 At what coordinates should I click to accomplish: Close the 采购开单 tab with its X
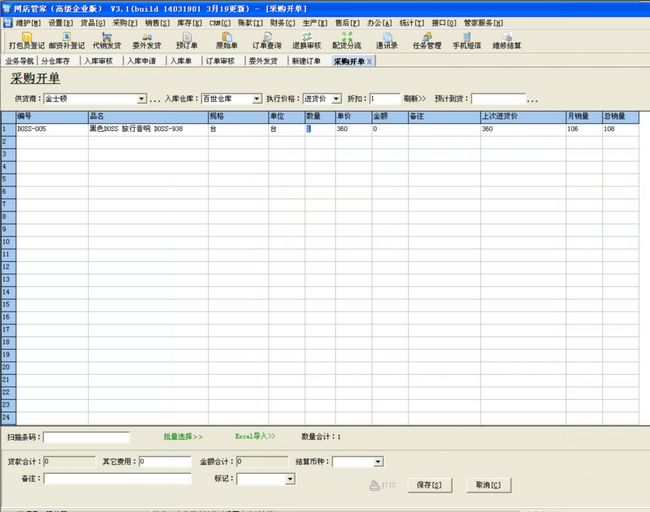click(x=369, y=61)
